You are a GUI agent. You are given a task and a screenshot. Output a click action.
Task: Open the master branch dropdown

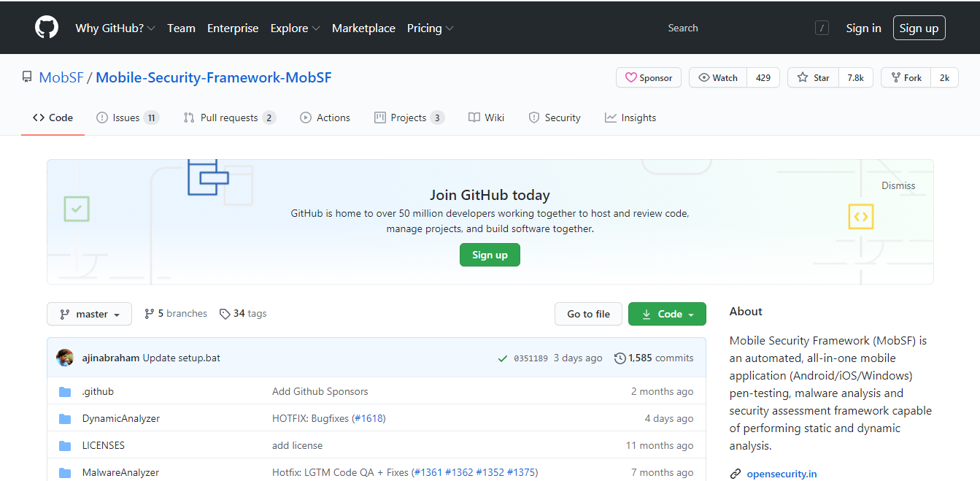point(89,314)
